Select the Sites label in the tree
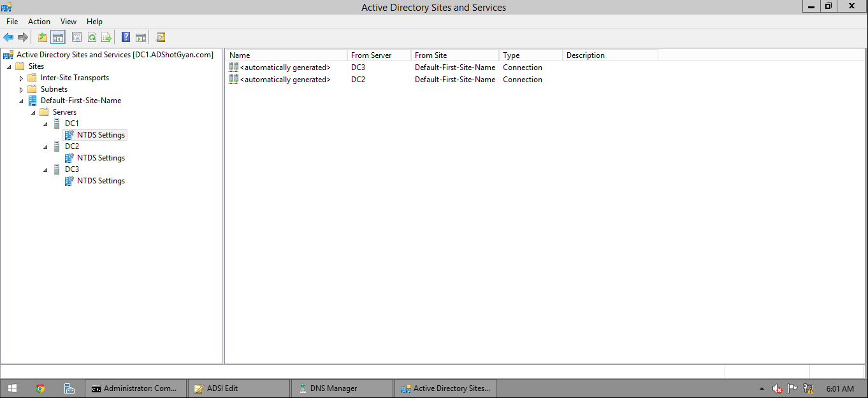Image resolution: width=868 pixels, height=398 pixels. pyautogui.click(x=36, y=66)
